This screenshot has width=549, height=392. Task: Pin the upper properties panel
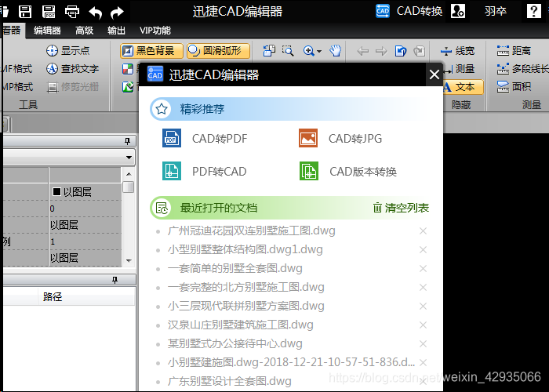127,141
